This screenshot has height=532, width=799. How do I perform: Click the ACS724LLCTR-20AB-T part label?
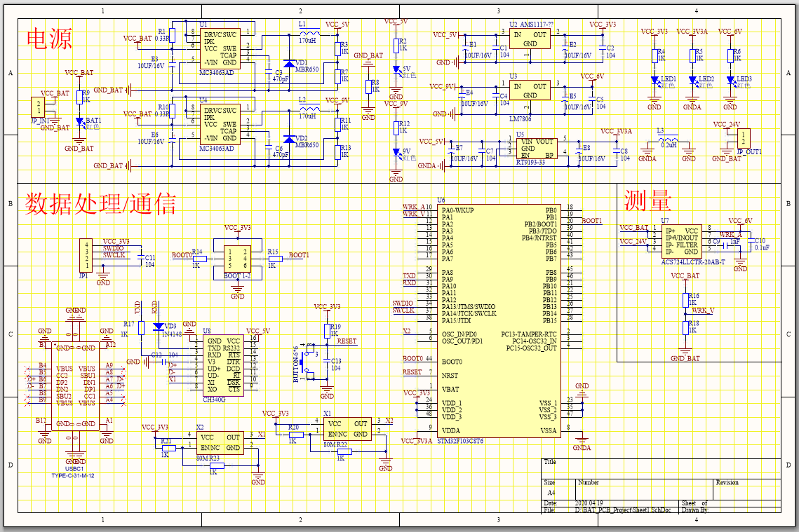coord(693,261)
